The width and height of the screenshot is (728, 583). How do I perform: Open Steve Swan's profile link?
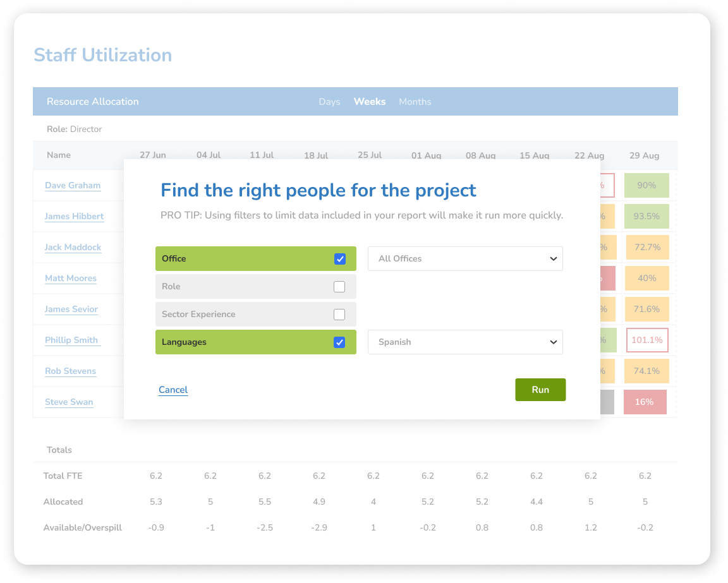coord(69,402)
